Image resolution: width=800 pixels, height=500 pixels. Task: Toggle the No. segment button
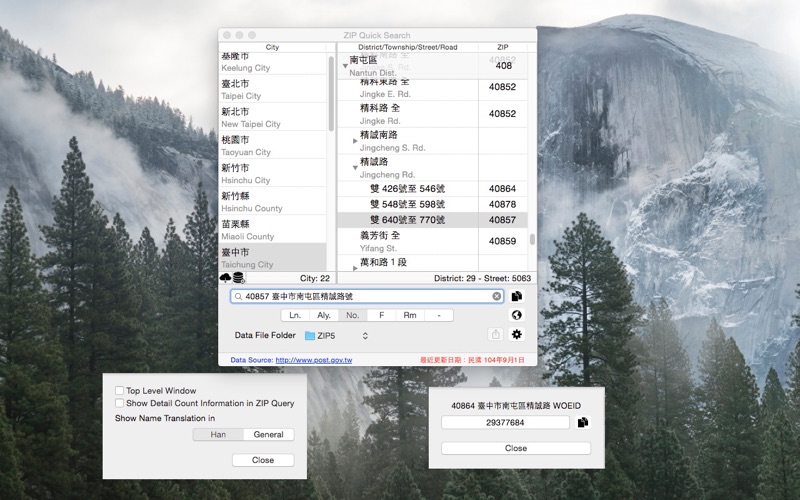click(353, 315)
